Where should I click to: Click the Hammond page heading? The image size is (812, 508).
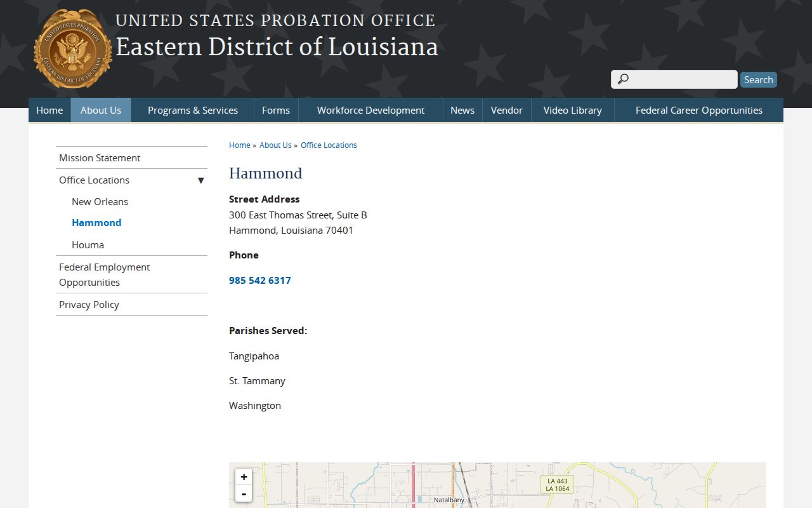(x=265, y=173)
